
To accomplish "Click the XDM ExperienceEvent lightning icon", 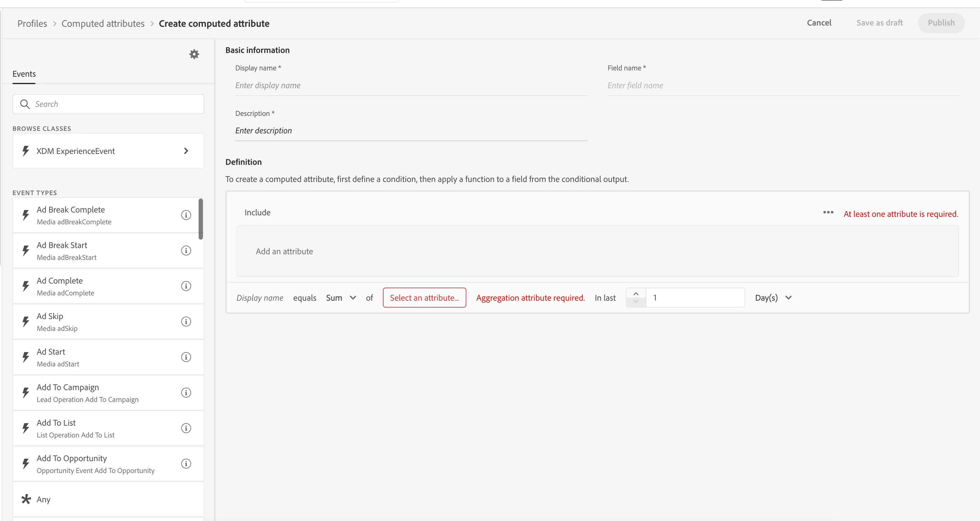I will click(x=26, y=151).
